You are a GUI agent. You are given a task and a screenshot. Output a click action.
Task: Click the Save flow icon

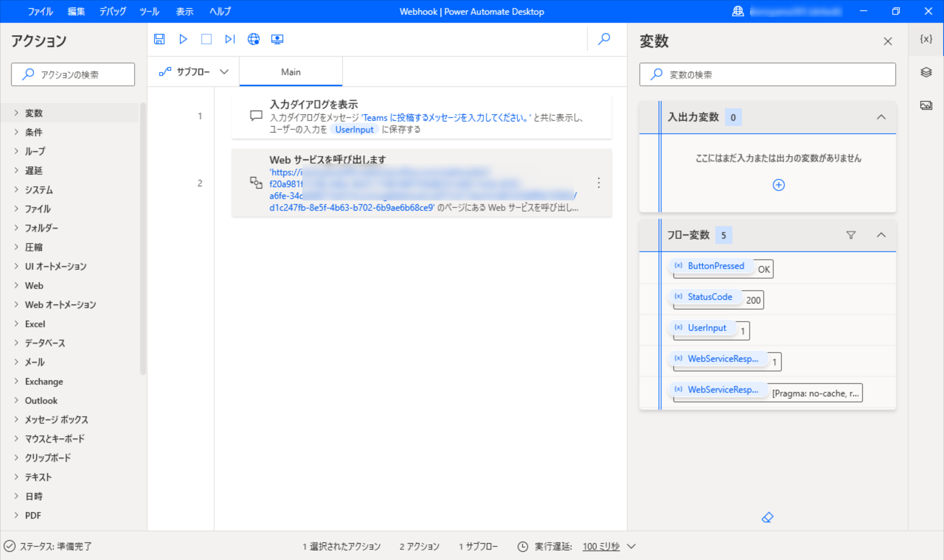tap(159, 39)
